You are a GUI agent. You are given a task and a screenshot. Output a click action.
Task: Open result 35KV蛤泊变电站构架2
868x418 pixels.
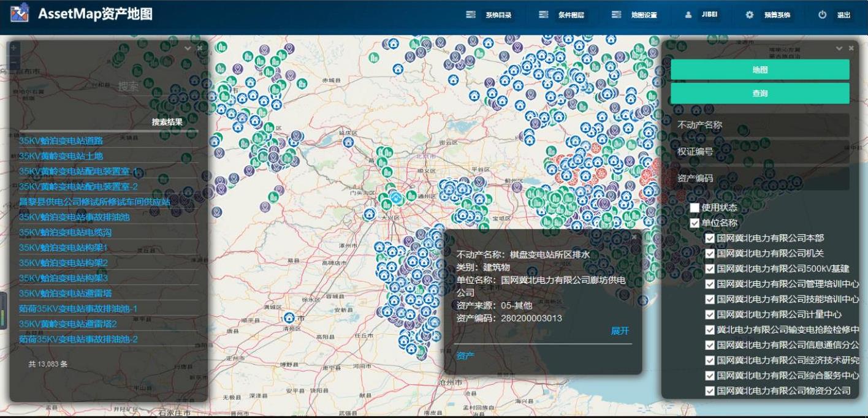click(63, 263)
